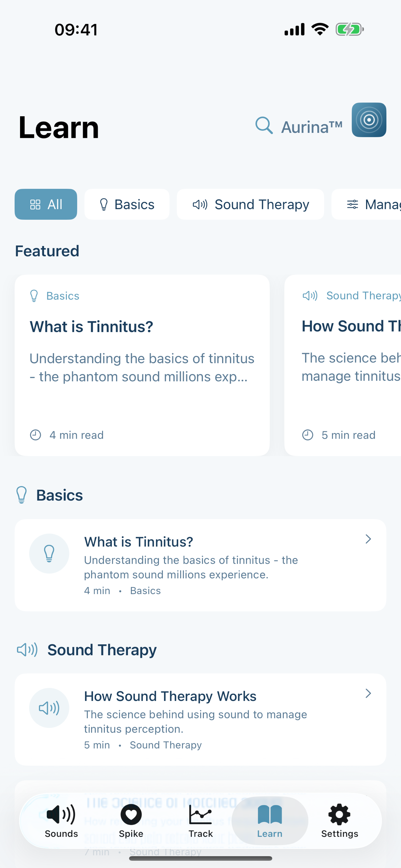Expand the What is Tinnitus list item chevron
Screen dimensions: 401x868
tap(368, 539)
